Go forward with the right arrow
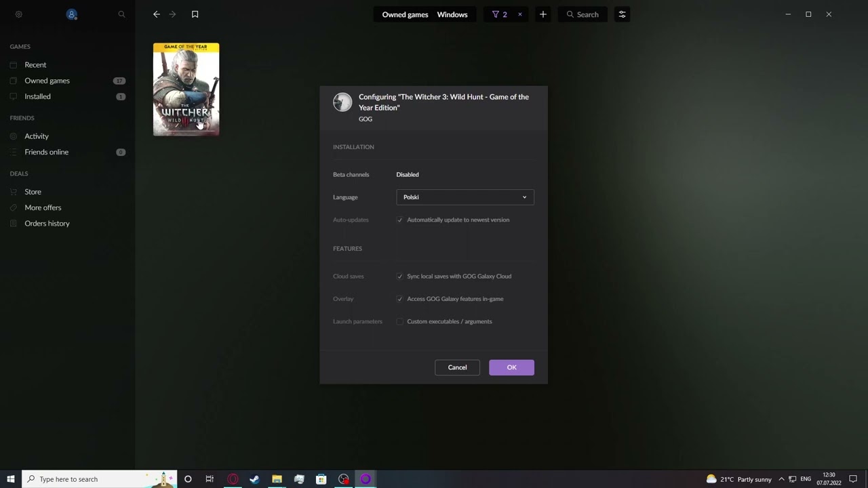This screenshot has width=868, height=488. (x=172, y=14)
